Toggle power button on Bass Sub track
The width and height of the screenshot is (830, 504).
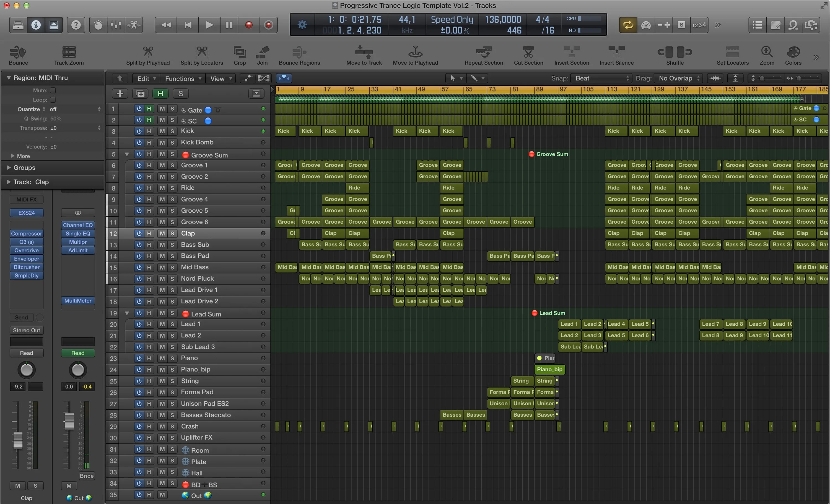pyautogui.click(x=139, y=245)
